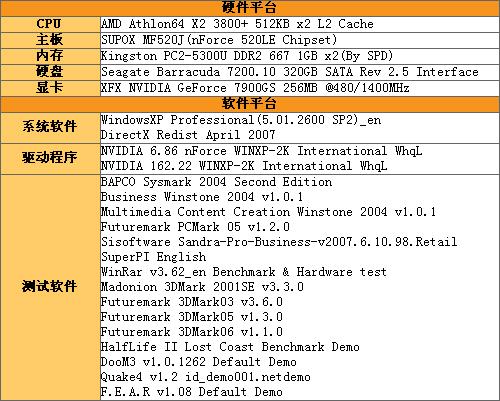Click the NVIDIA 6.86 nForce driver line
500x401 pixels.
261,151
